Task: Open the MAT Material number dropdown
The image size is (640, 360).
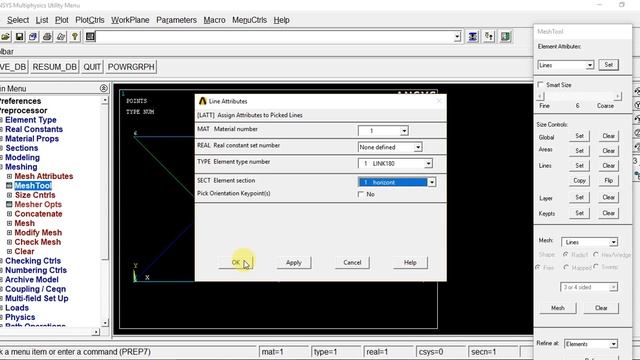Action: click(x=404, y=131)
